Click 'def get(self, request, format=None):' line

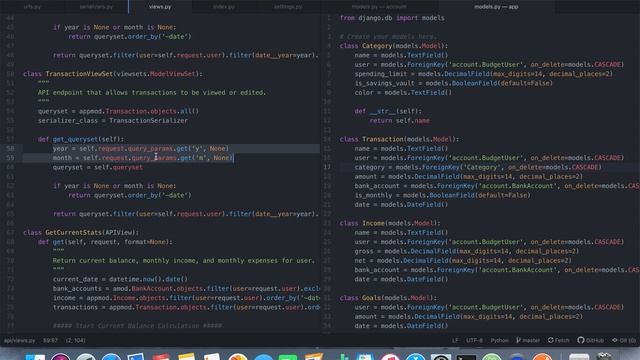coord(105,242)
